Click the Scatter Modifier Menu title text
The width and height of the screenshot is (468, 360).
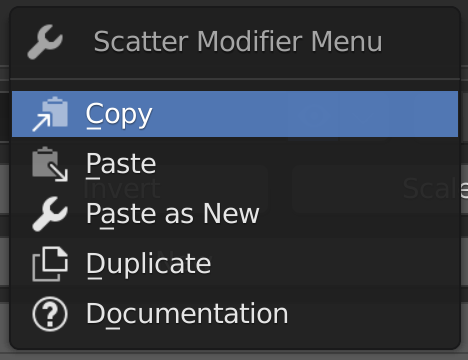point(238,42)
